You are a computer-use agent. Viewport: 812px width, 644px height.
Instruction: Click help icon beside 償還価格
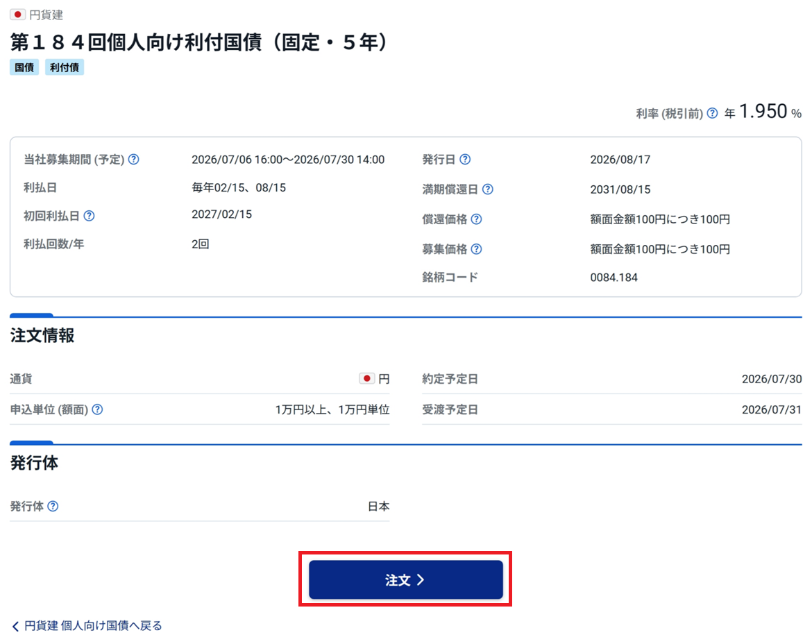476,219
